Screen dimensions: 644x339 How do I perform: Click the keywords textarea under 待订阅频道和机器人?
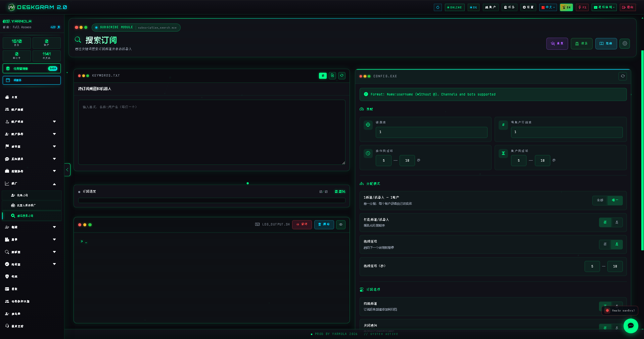click(x=212, y=132)
